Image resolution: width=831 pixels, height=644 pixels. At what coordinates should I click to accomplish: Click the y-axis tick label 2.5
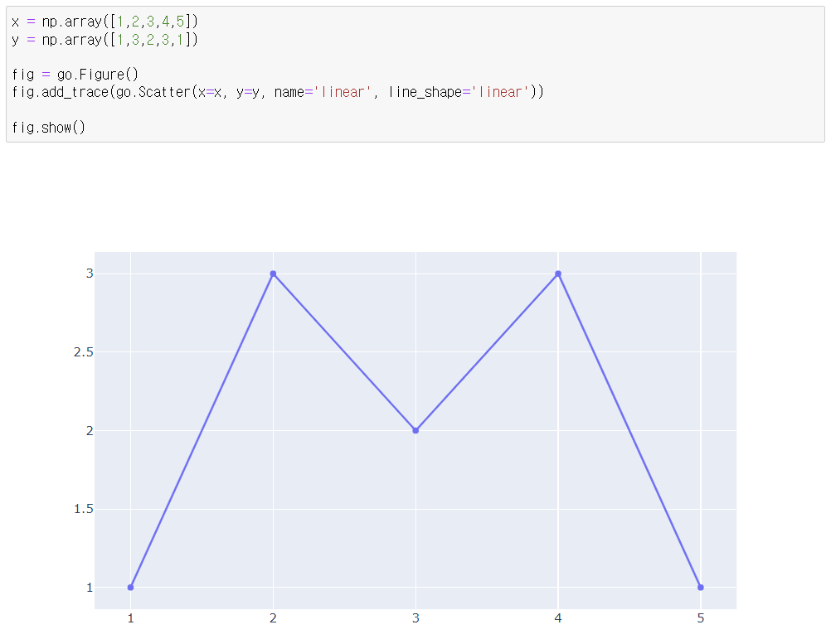(83, 352)
